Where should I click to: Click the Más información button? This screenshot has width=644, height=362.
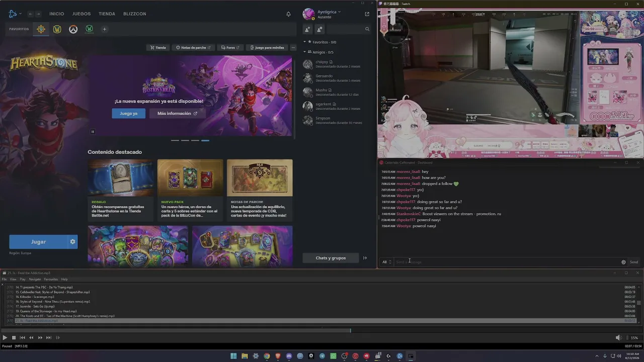click(x=177, y=114)
